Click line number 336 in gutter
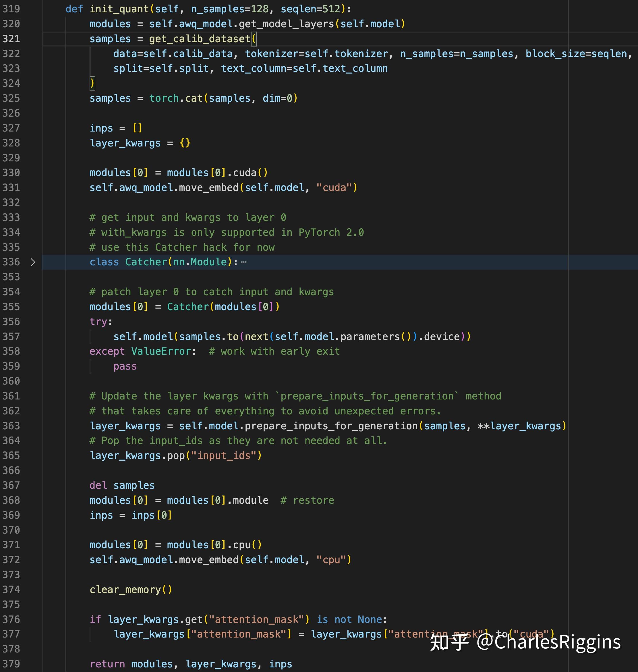This screenshot has height=672, width=638. pyautogui.click(x=11, y=262)
